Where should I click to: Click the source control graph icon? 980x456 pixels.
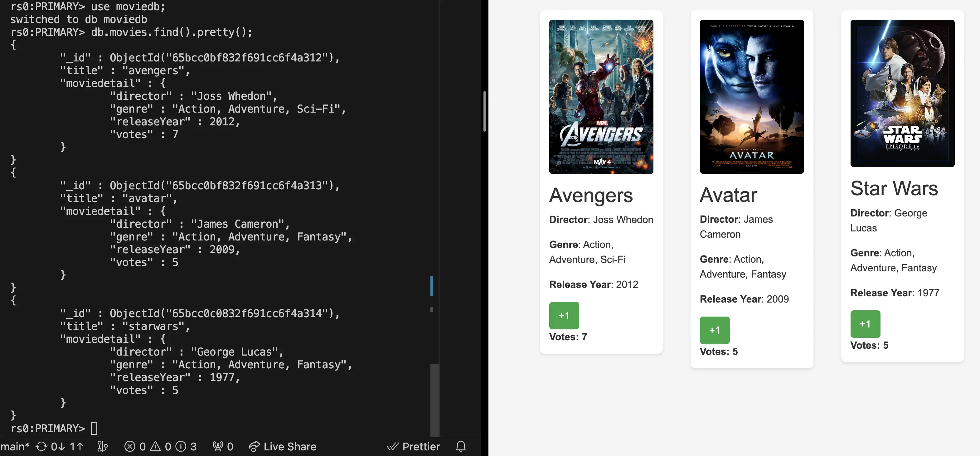[102, 447]
